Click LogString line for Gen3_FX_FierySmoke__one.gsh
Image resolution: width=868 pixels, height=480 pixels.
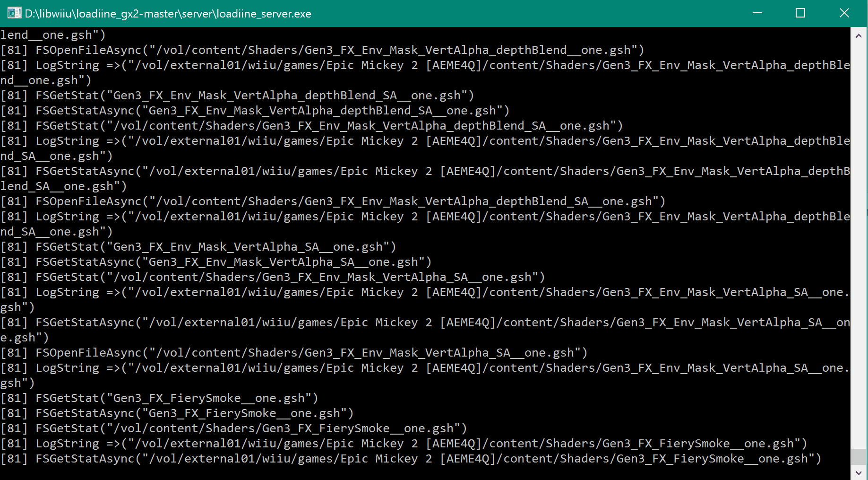pos(404,444)
